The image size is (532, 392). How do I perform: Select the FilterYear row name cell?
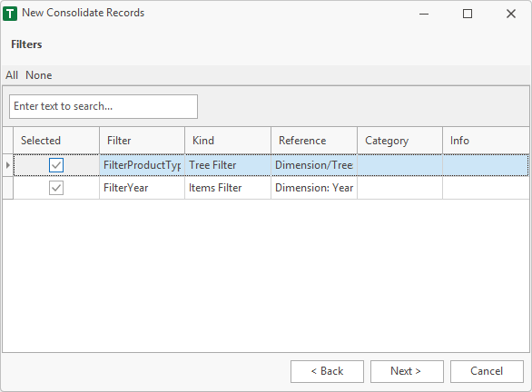[143, 188]
